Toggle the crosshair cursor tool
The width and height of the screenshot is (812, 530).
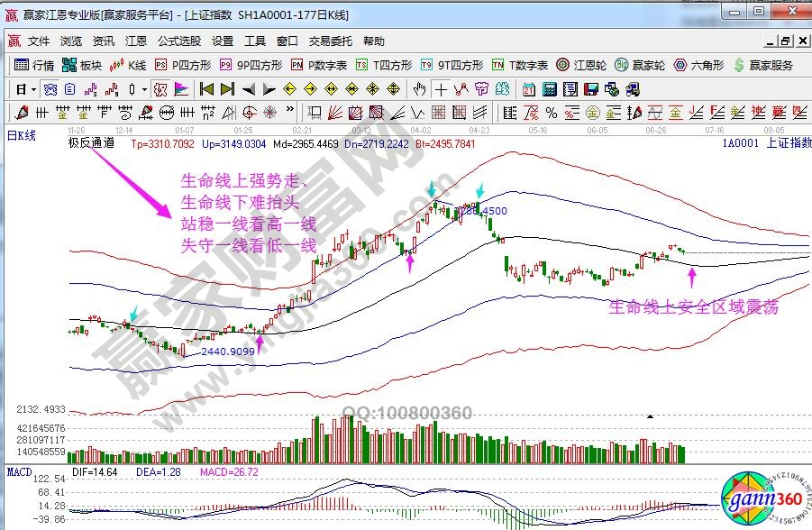pos(441,89)
